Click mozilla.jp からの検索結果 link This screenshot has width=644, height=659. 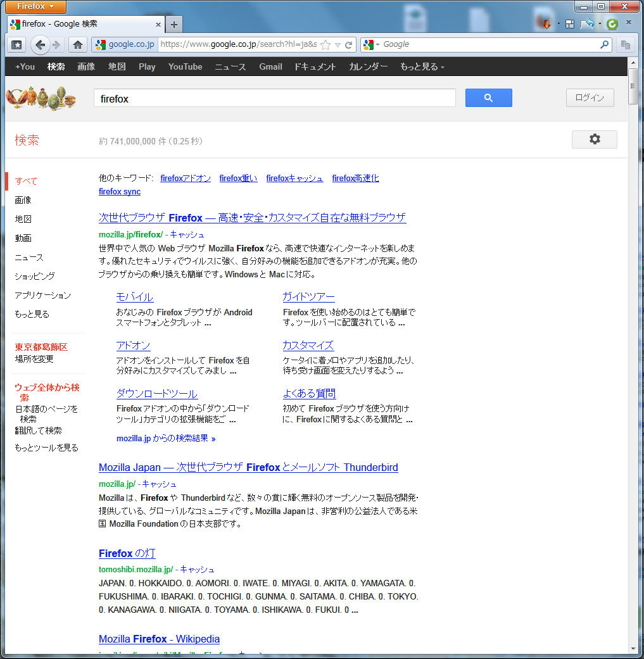tap(166, 439)
